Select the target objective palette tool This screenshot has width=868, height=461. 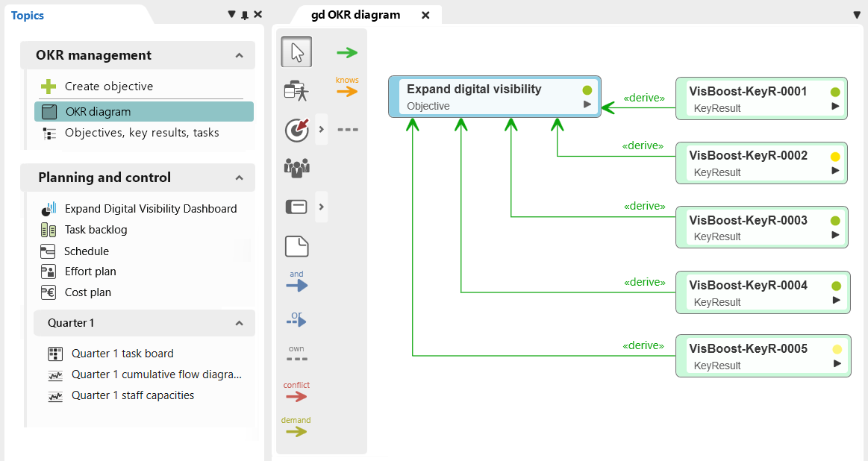pyautogui.click(x=297, y=130)
